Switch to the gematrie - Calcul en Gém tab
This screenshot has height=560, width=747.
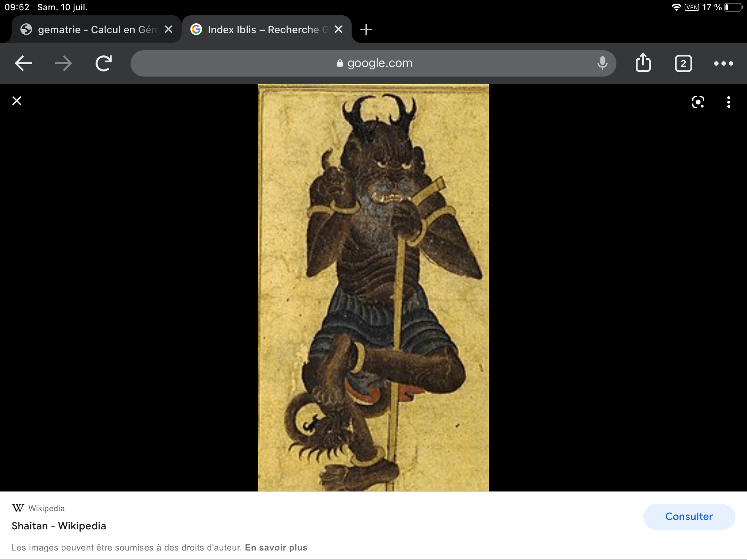pos(97,30)
